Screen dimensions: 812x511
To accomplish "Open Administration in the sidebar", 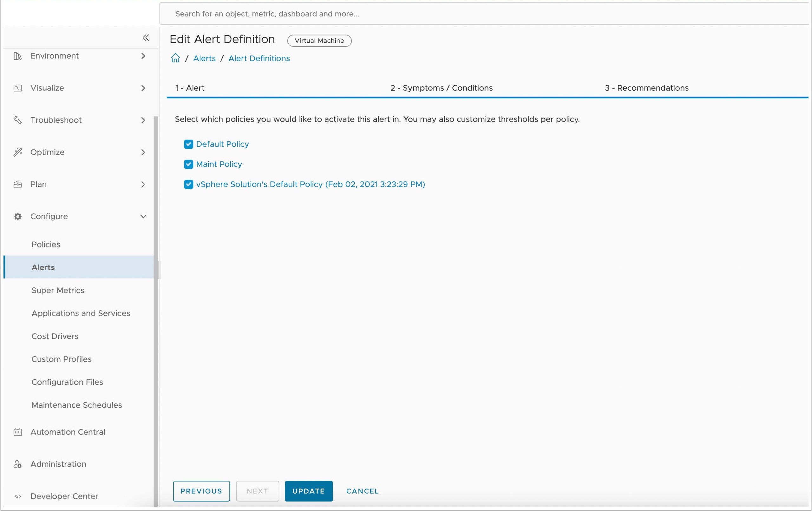I will point(58,464).
